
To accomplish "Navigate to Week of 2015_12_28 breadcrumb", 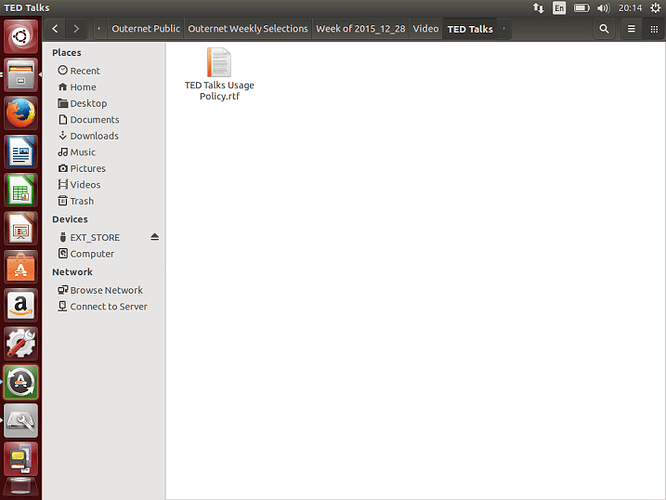I will coord(361,29).
